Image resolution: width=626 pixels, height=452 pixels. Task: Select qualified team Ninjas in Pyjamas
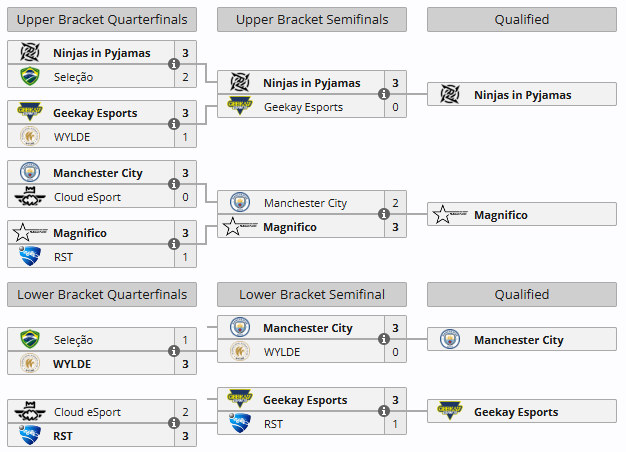(x=522, y=95)
